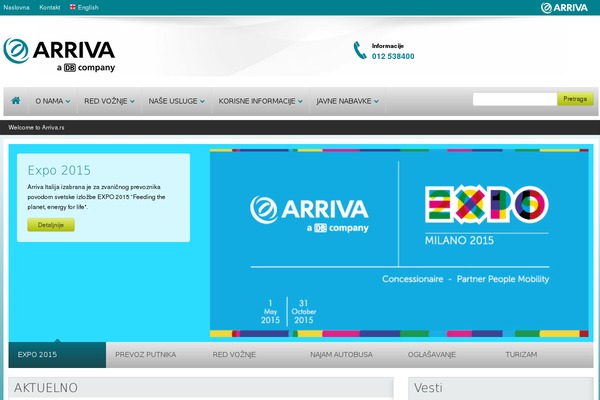The height and width of the screenshot is (400, 600).
Task: Click the phone icon next to Informacije
Action: (360, 51)
